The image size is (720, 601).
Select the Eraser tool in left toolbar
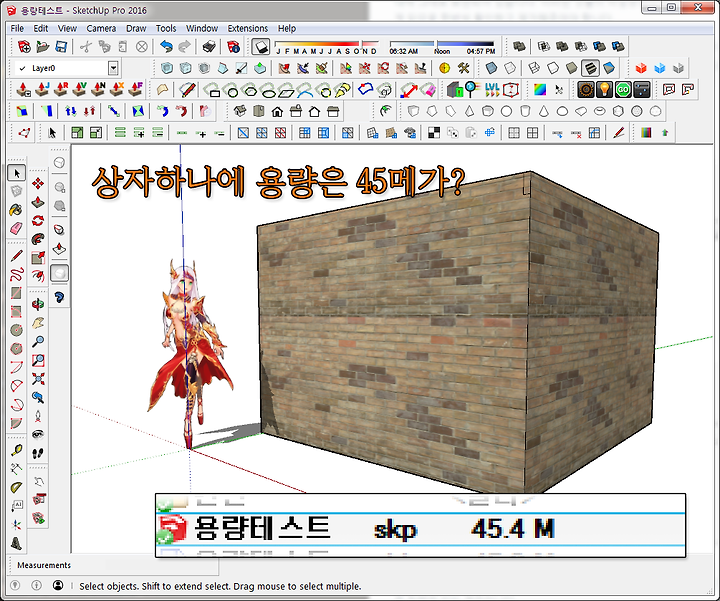16,229
